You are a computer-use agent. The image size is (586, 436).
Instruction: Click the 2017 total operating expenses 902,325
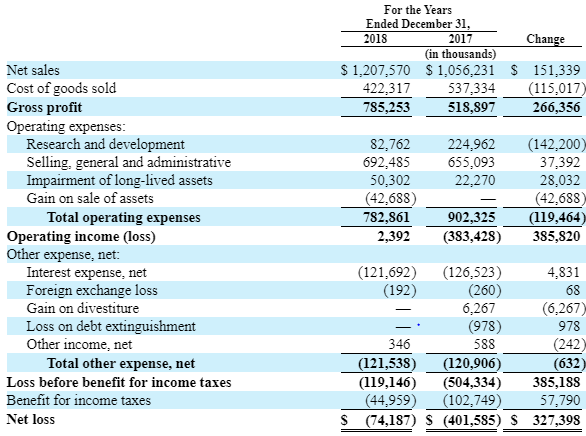[x=471, y=217]
